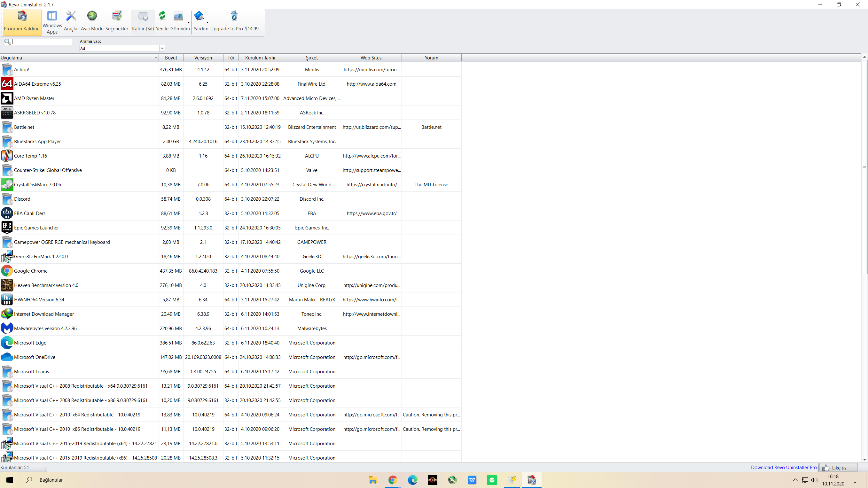Open Spotify from the Windows taskbar
868x488 pixels.
pos(492,480)
